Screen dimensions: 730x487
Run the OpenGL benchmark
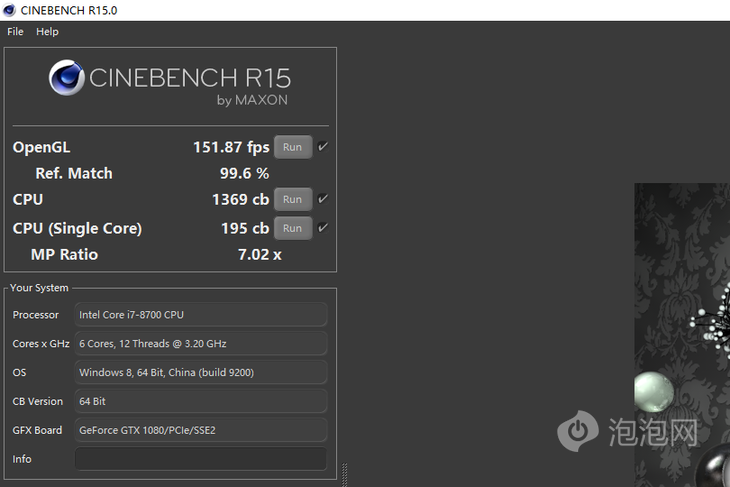click(293, 147)
